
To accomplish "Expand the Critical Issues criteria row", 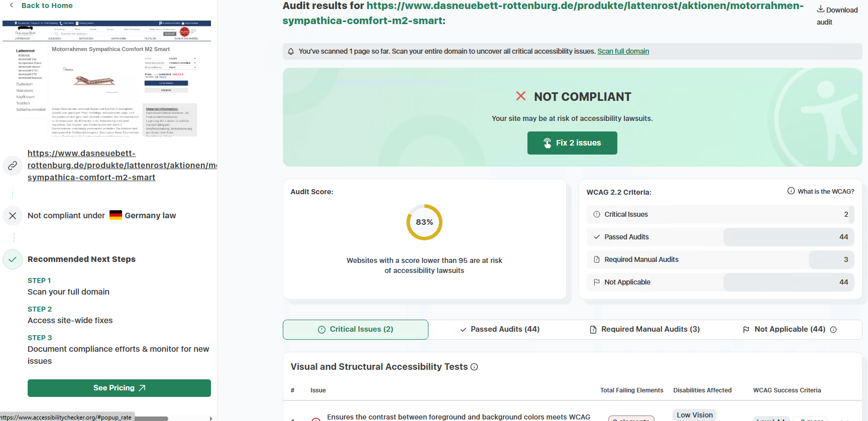I will (x=720, y=214).
